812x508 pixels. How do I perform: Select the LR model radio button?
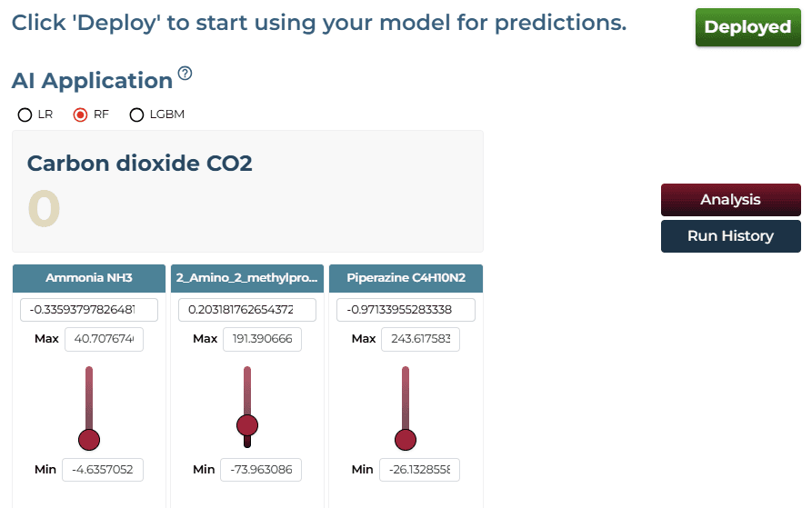[25, 115]
